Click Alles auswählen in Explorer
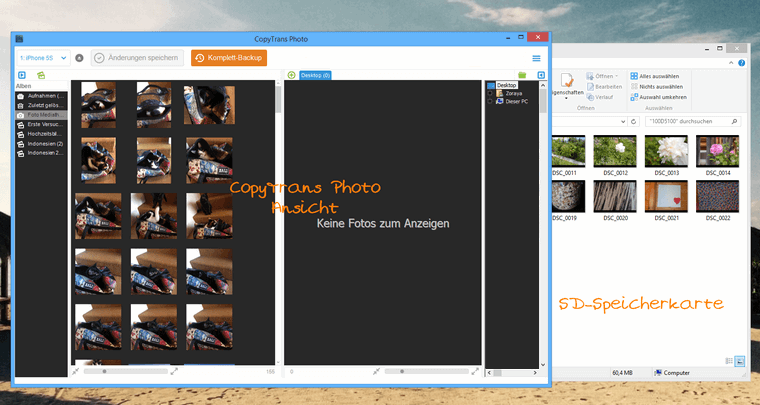 (x=655, y=76)
